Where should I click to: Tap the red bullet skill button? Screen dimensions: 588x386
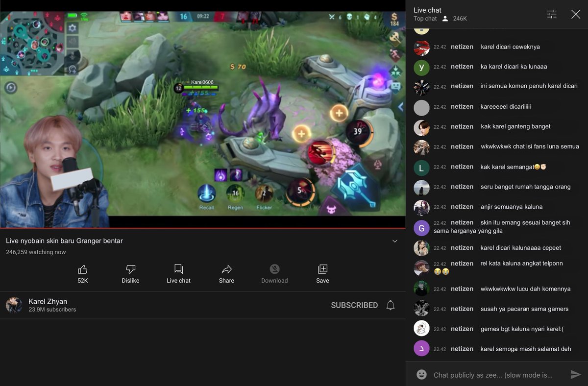[x=321, y=152]
